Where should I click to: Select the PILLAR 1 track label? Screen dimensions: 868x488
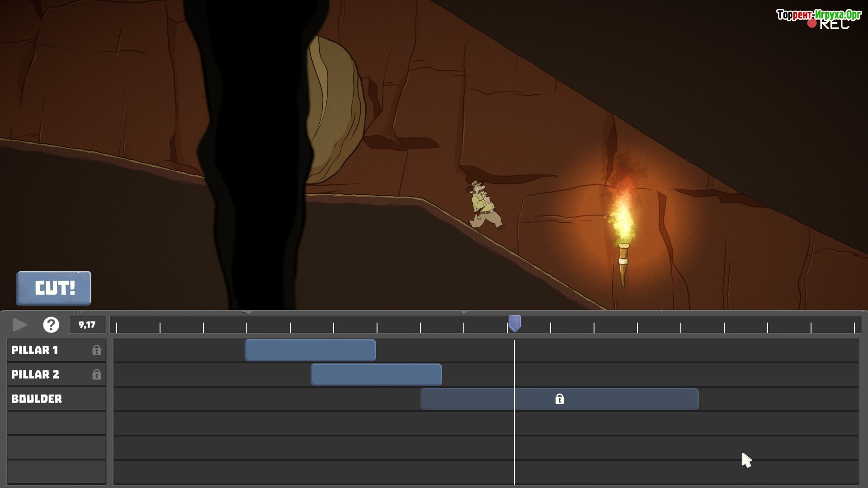click(x=35, y=350)
